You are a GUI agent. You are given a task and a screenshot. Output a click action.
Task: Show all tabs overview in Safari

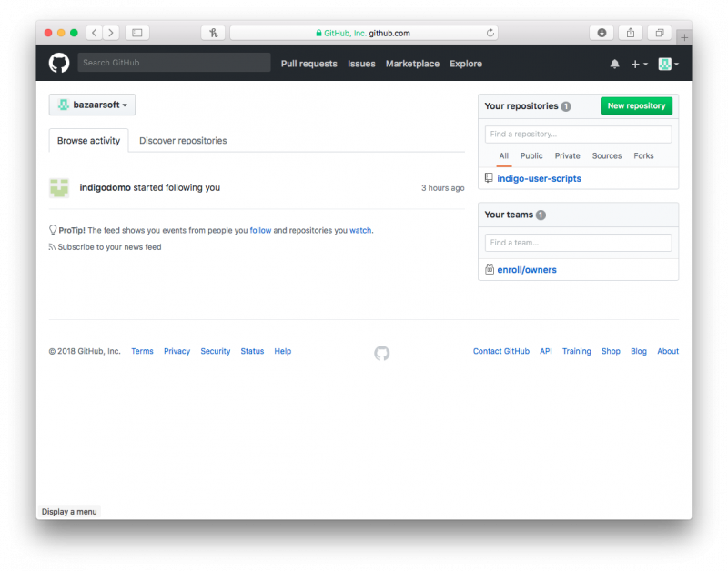[x=660, y=33]
